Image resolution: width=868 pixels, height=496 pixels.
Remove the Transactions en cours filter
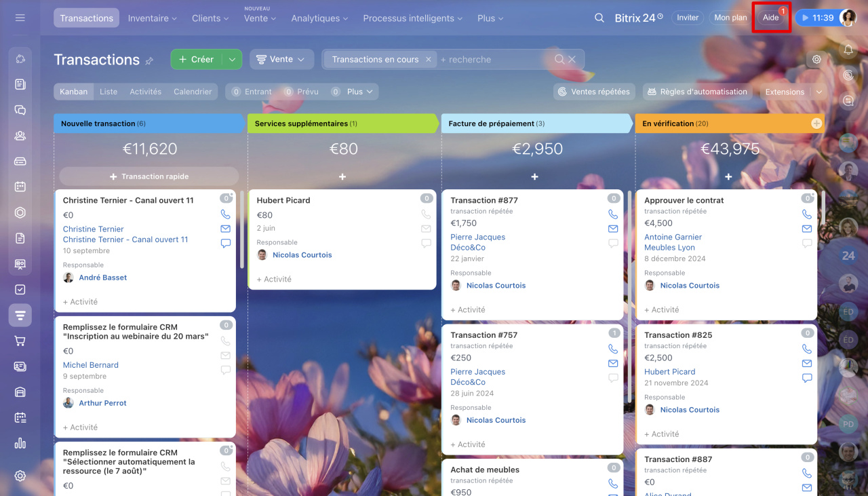click(428, 60)
